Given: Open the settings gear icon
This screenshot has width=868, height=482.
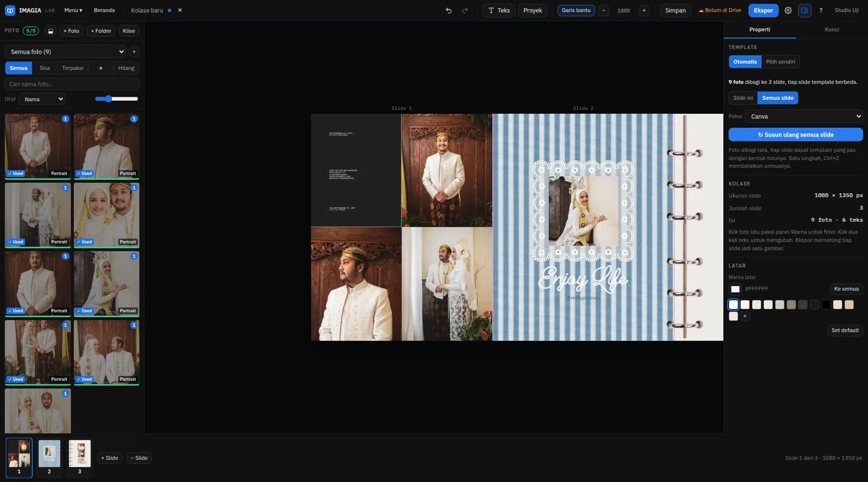Looking at the screenshot, I should [788, 10].
